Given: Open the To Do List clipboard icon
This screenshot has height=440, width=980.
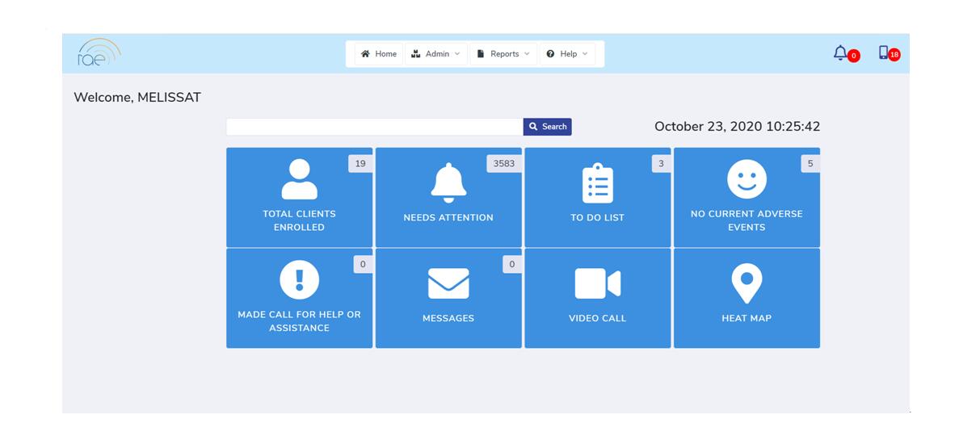Looking at the screenshot, I should tap(598, 182).
